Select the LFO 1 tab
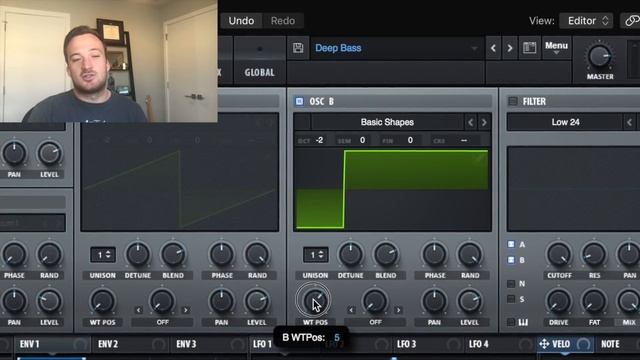 262,344
